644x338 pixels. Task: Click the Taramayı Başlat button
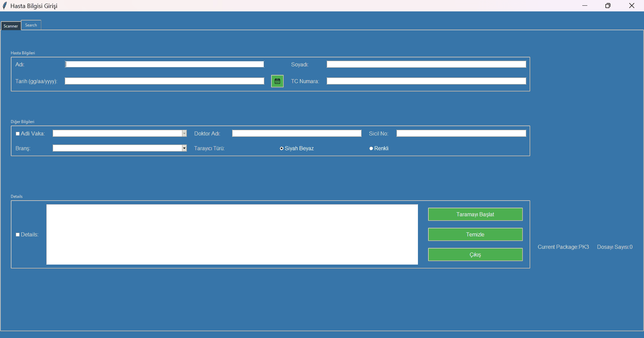point(475,214)
